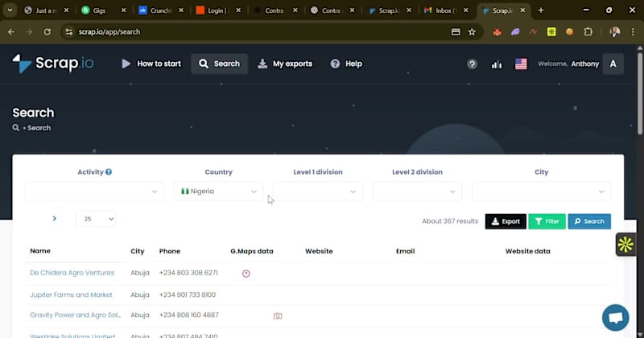Change results per page 25 dropdown
This screenshot has height=338, width=644.
click(96, 219)
